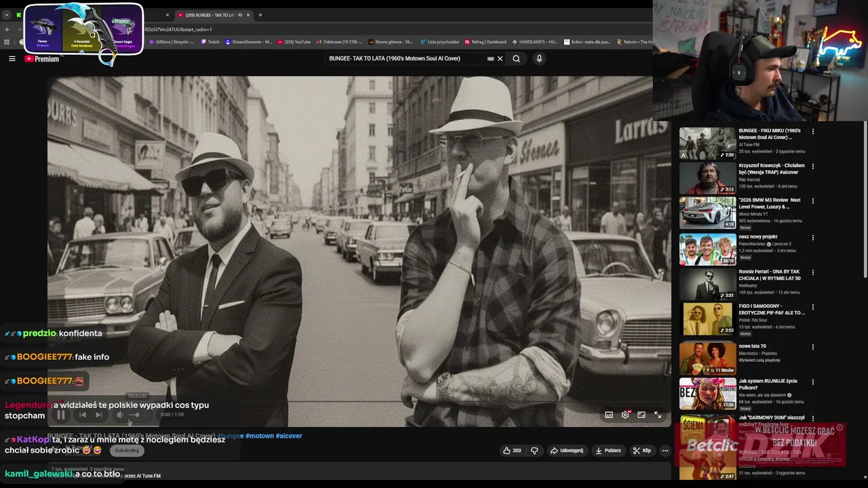Open options for Ronnie Ferrari video
Viewport: 868px width, 488px height.
coord(813,272)
